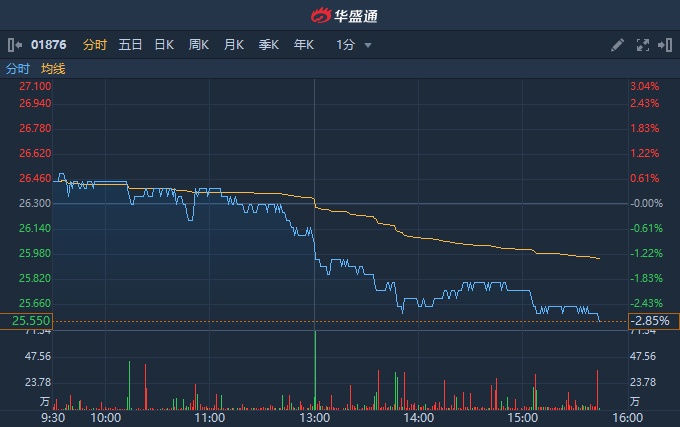The image size is (680, 427).
Task: Click the pencil drawing tool icon
Action: [x=617, y=45]
